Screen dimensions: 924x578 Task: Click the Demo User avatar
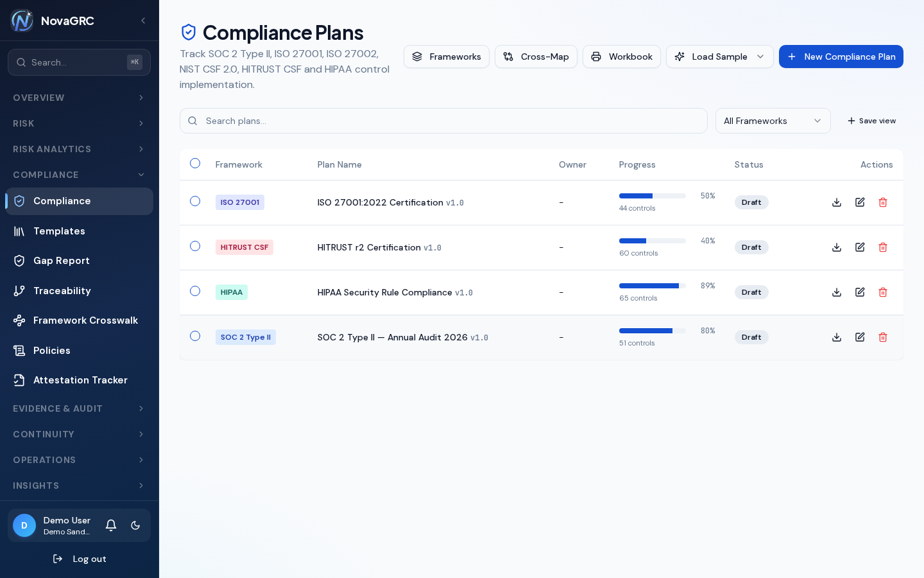(24, 525)
